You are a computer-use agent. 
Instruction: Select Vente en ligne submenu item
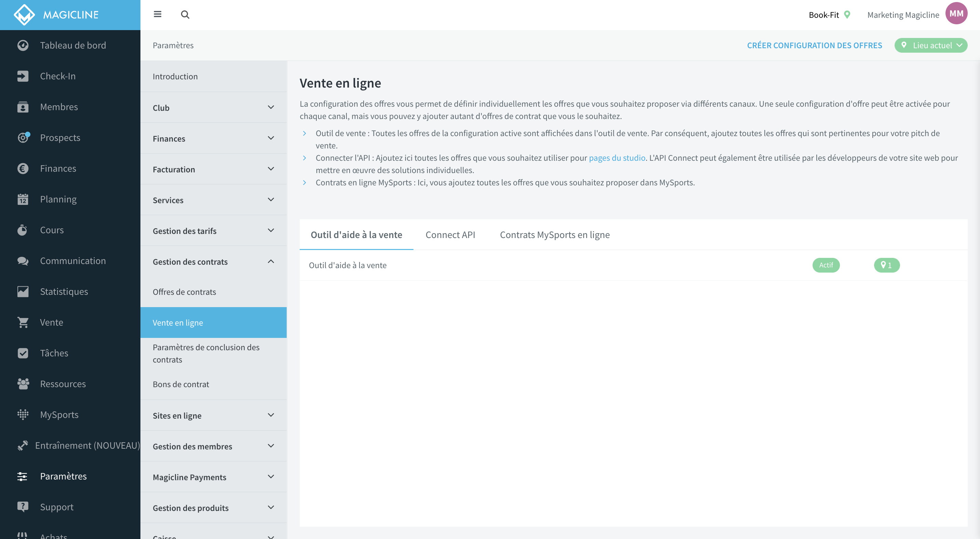214,323
